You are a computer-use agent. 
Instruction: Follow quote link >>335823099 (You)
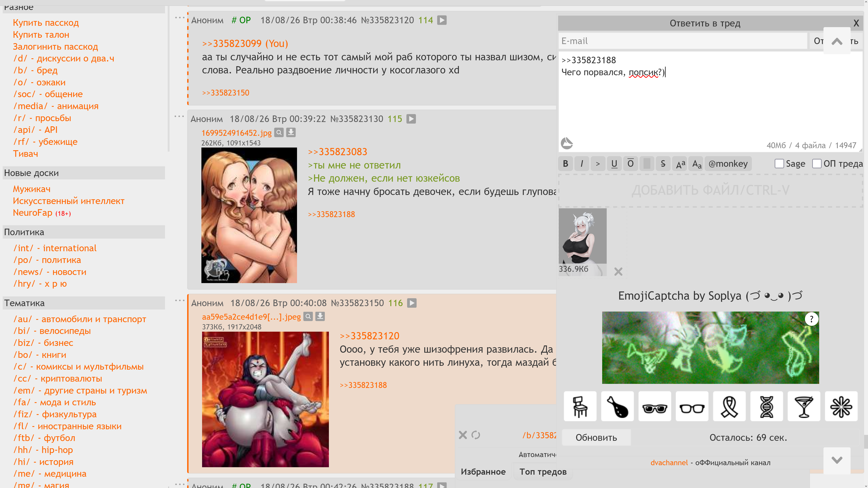(245, 43)
